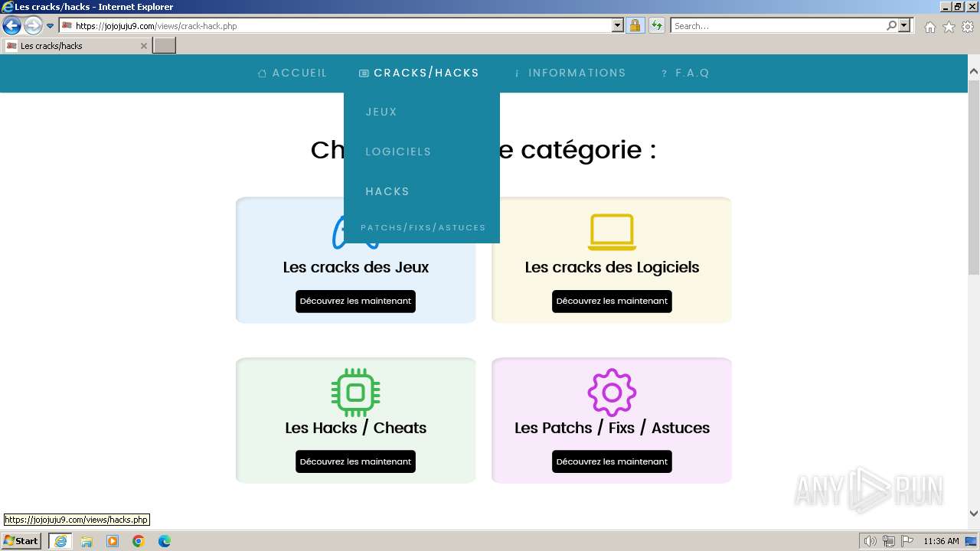Click 'Découvrez les maintenant' under cracks des Logiciels

point(612,302)
